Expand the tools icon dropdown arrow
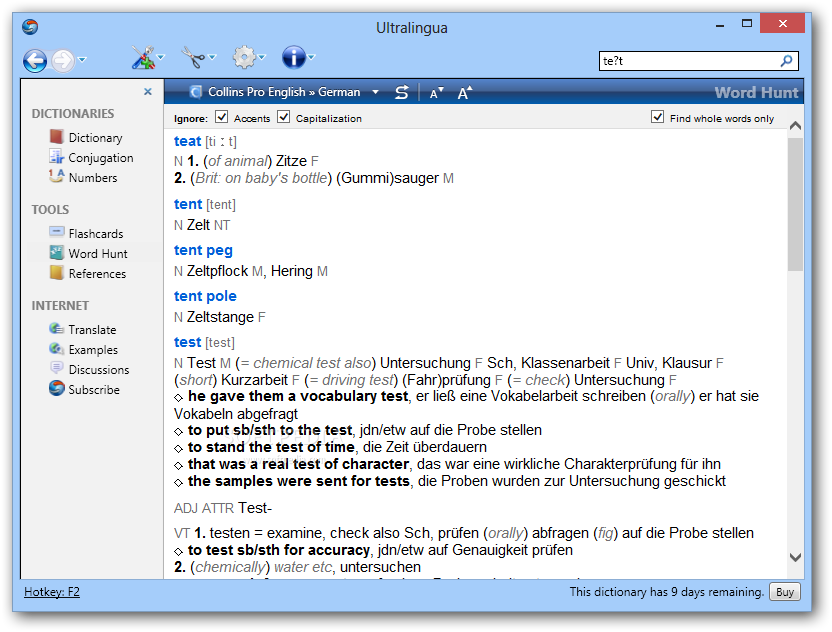Screen dimensions: 832x632 click(x=161, y=57)
